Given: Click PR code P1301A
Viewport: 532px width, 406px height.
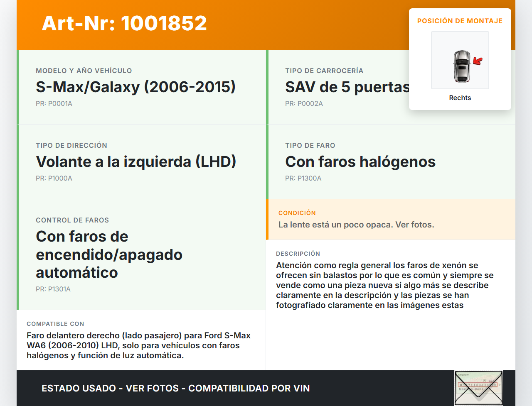Looking at the screenshot, I should point(53,289).
